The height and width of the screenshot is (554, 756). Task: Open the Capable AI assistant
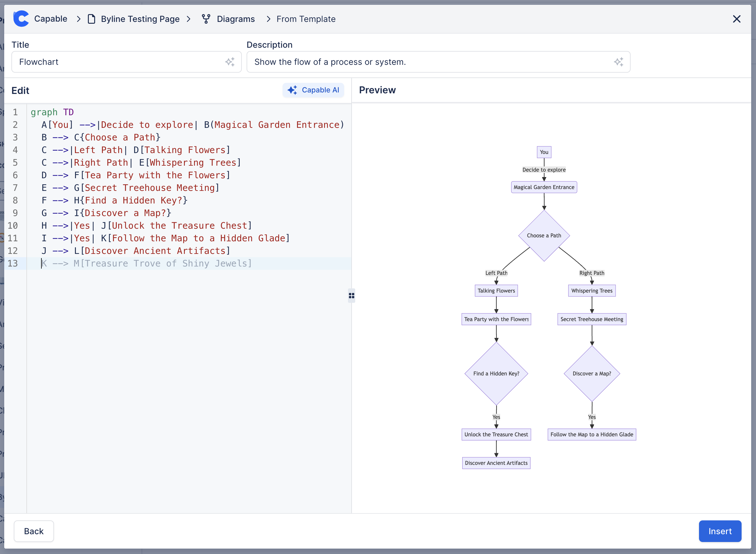pyautogui.click(x=313, y=90)
